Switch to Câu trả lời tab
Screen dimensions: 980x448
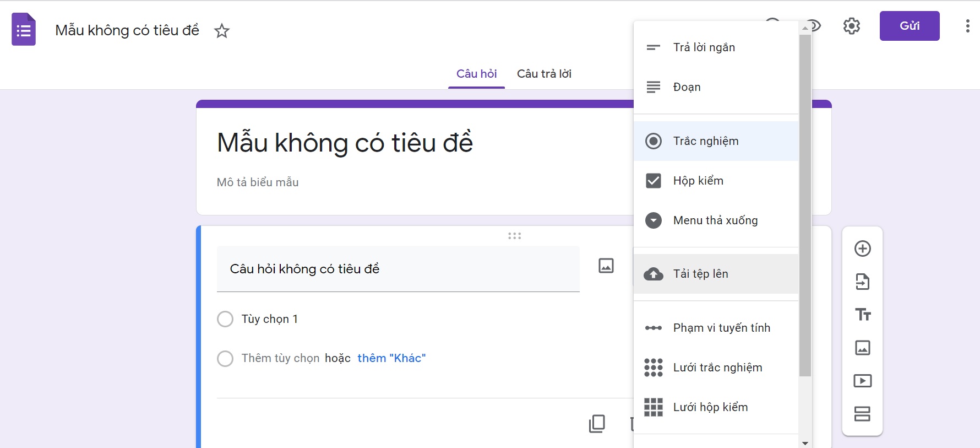pyautogui.click(x=544, y=74)
